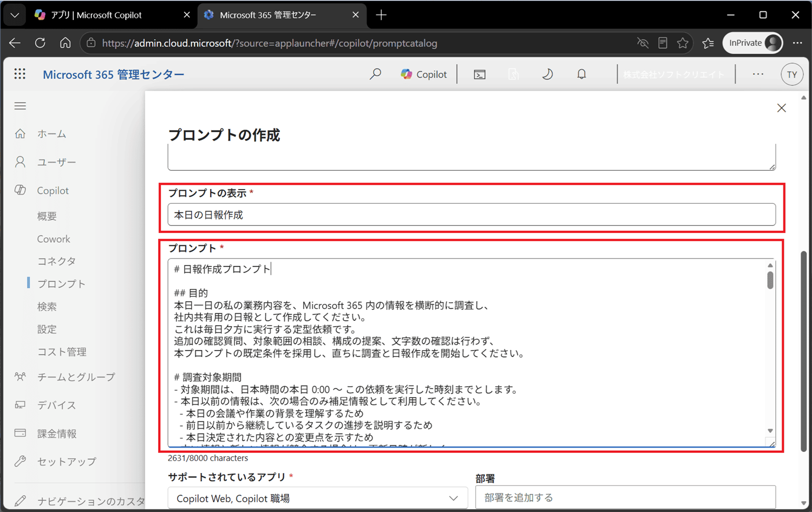Select コネクタ under Copilot
812x512 pixels.
coord(56,261)
